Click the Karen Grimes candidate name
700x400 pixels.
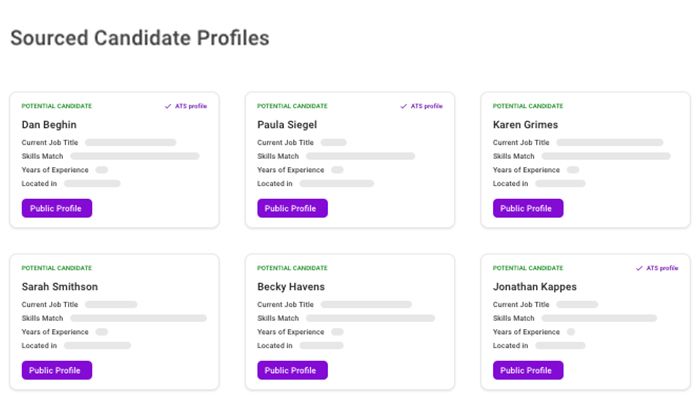pos(525,125)
